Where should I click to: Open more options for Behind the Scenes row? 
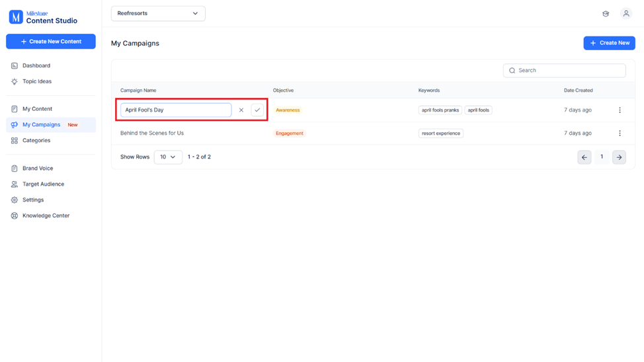[620, 133]
